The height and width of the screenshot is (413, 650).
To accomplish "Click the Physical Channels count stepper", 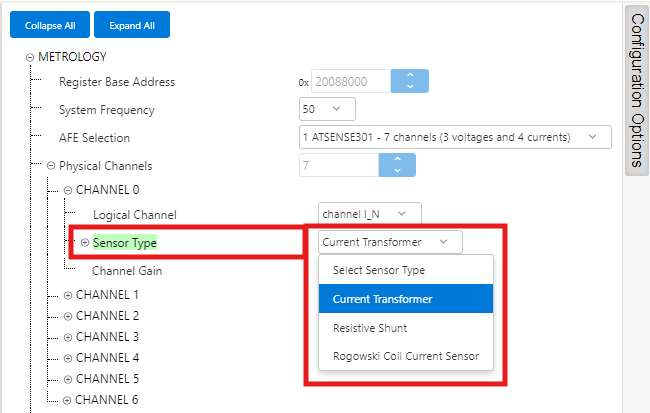I will (x=396, y=165).
